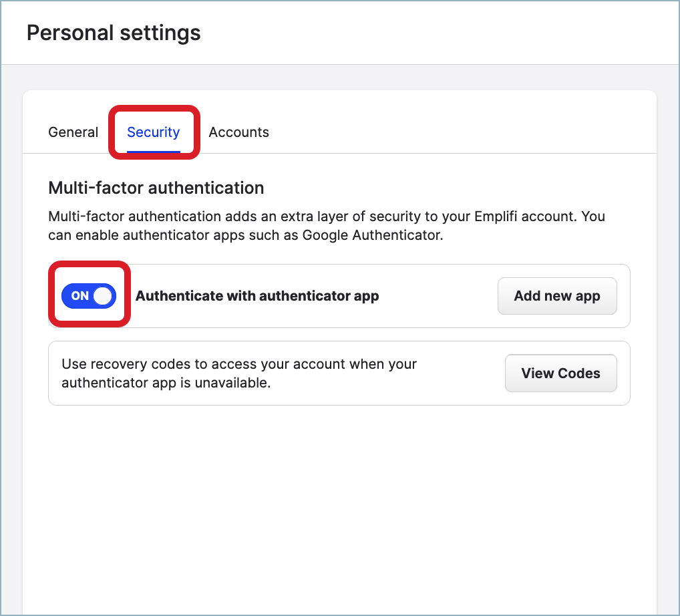
Task: Switch to the General tab
Action: click(73, 132)
